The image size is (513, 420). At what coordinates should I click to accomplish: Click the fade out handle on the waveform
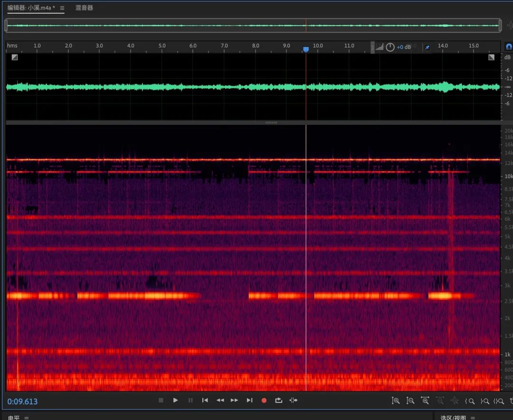coord(492,57)
